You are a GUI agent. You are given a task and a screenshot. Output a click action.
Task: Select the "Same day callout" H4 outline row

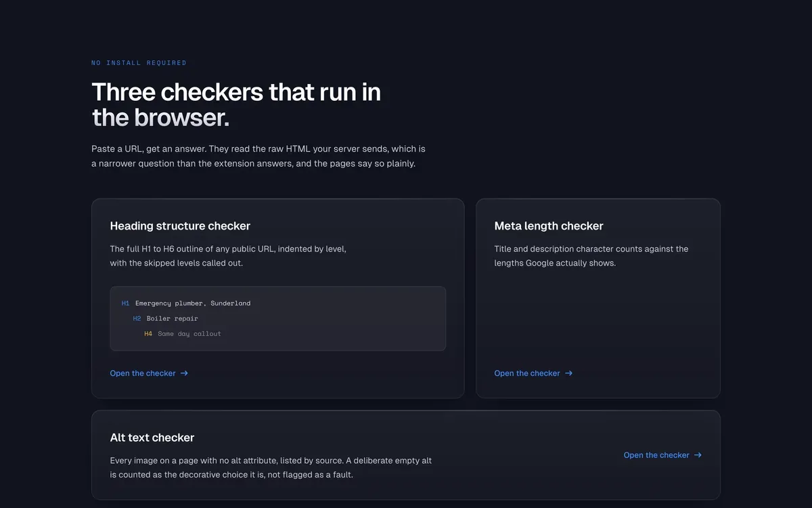[183, 333]
